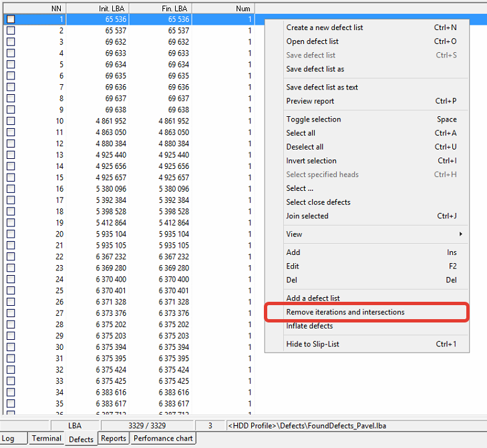
Task: Choose Invert selection option
Action: [311, 160]
